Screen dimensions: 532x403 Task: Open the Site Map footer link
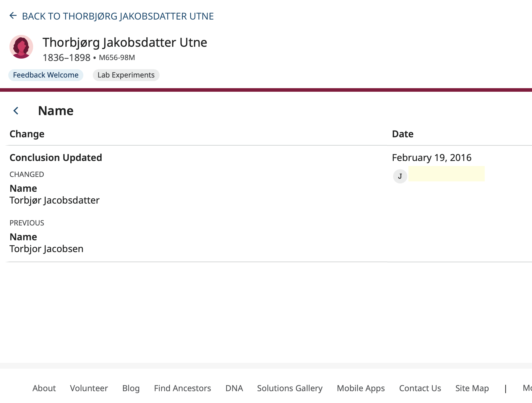(472, 388)
